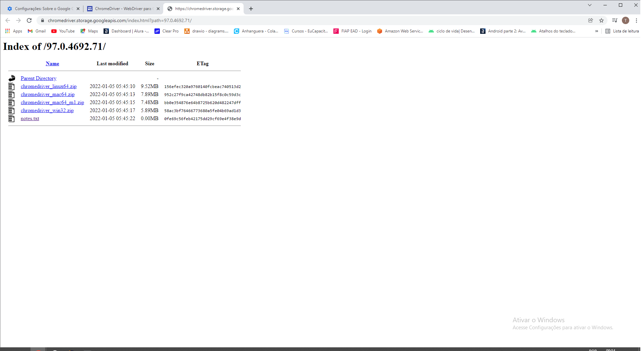644x351 pixels.
Task: Click the address bar URL
Action: coord(120,20)
